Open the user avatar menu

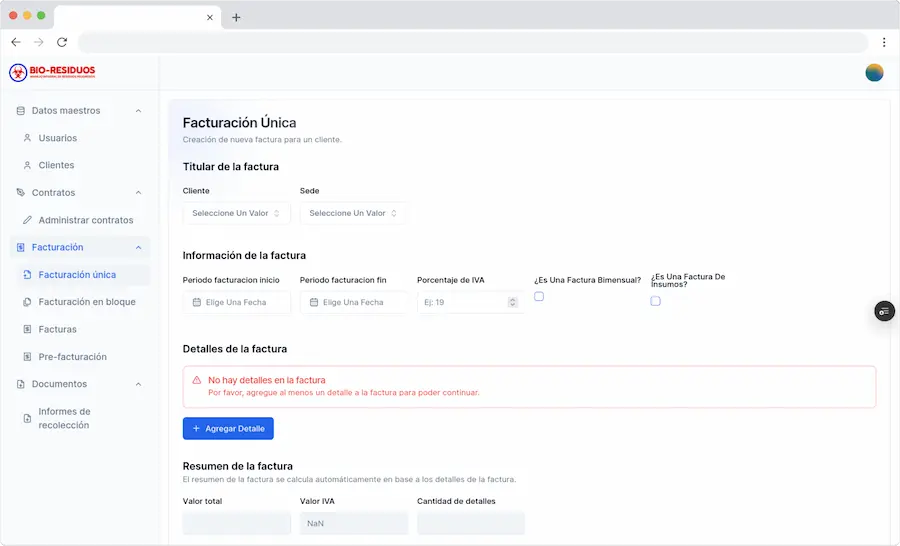click(x=874, y=72)
